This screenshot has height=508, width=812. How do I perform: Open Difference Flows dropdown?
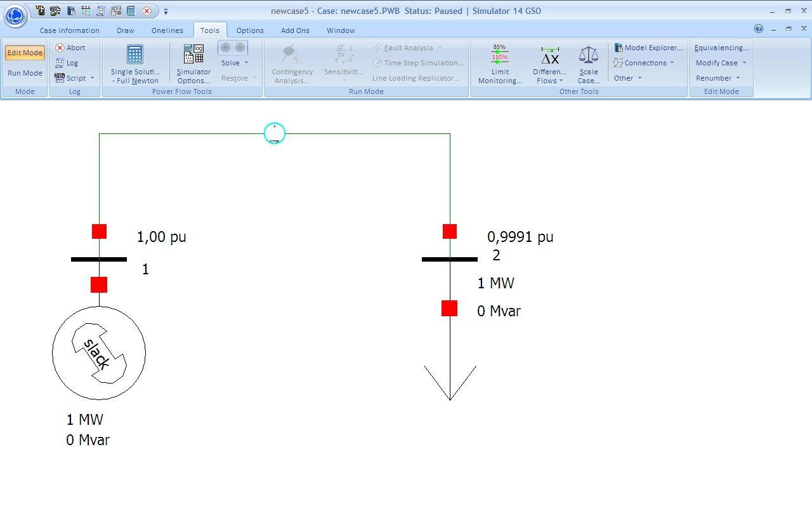[x=549, y=64]
